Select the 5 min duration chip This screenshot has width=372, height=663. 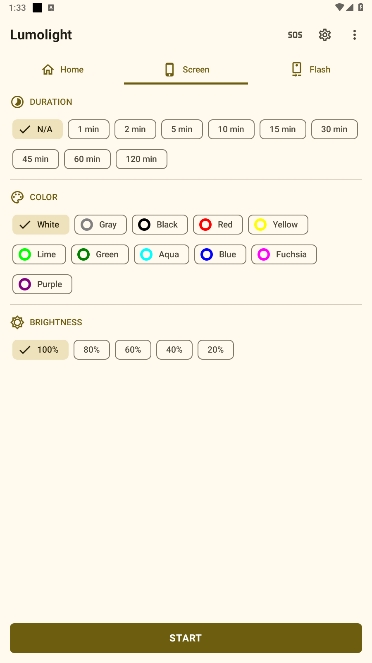click(x=182, y=129)
